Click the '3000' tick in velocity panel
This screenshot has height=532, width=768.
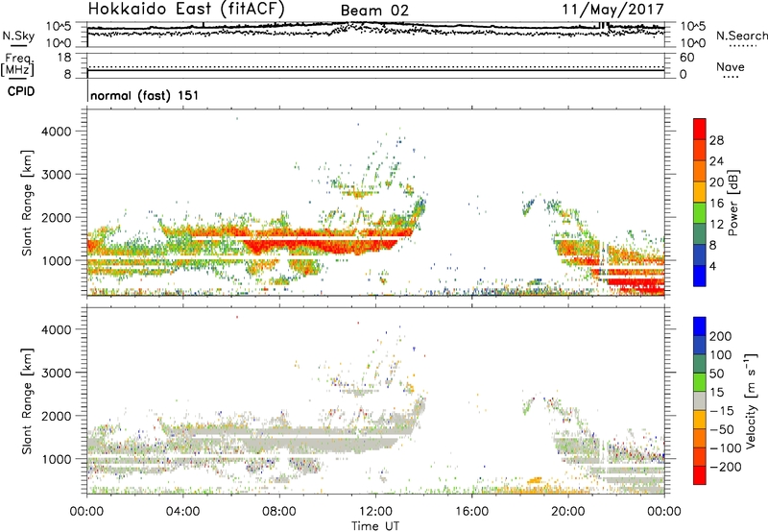56,373
